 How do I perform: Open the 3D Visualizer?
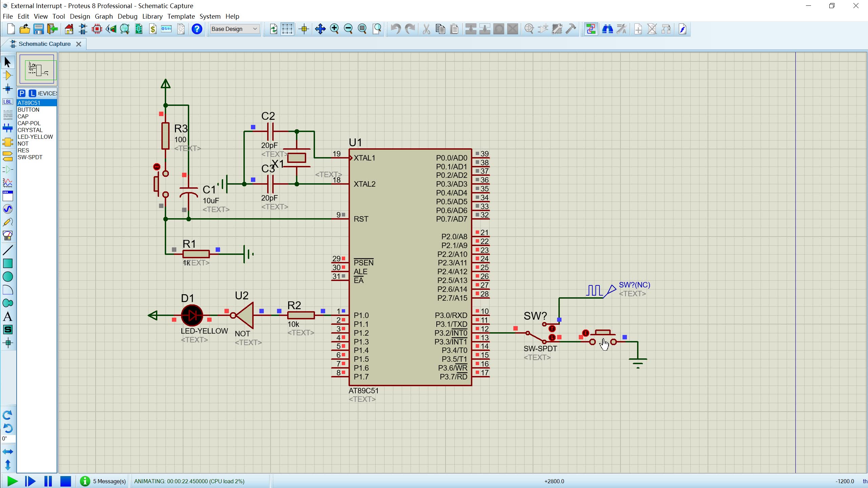pyautogui.click(x=111, y=29)
